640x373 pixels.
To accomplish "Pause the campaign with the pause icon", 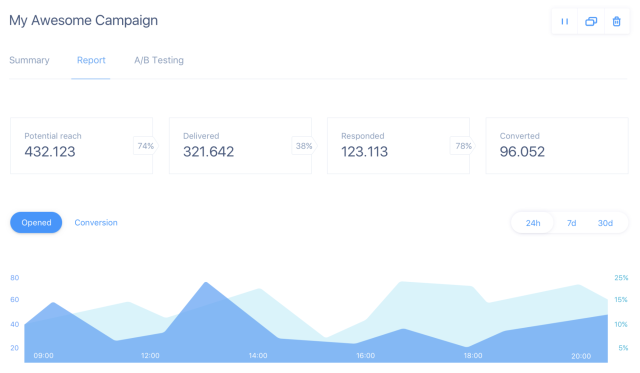I will tap(564, 21).
